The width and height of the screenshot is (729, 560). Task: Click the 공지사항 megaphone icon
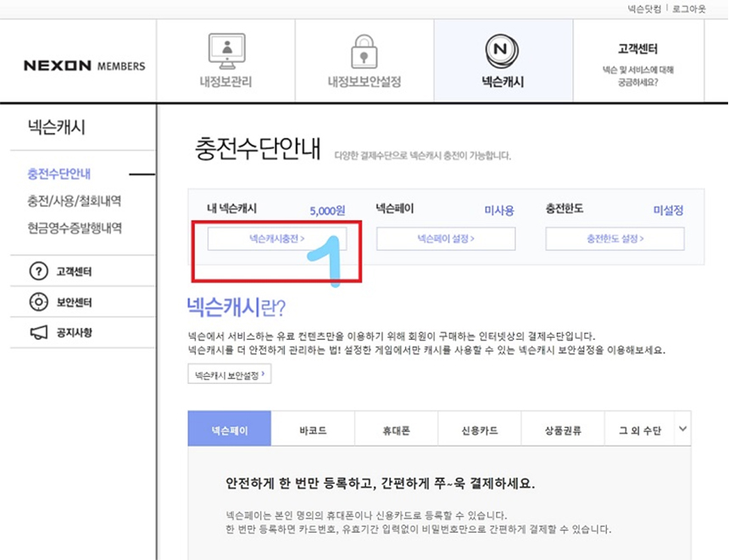pyautogui.click(x=39, y=332)
